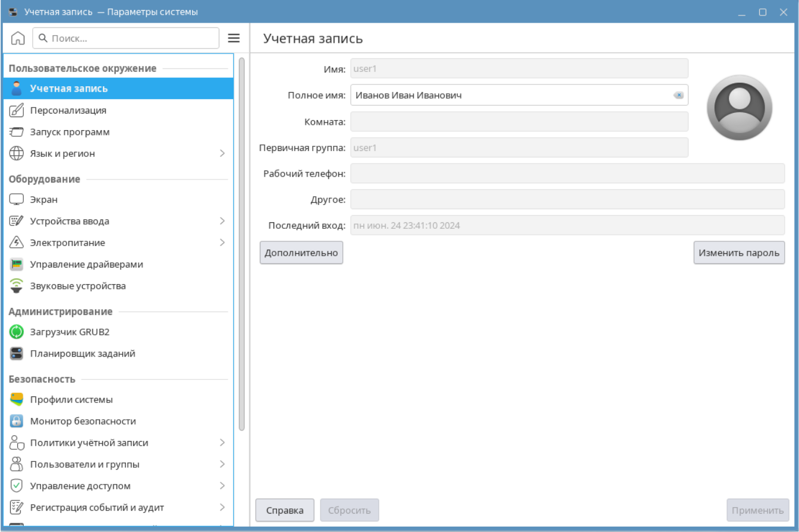Select the Экран monitor icon
799x532 pixels.
[17, 200]
